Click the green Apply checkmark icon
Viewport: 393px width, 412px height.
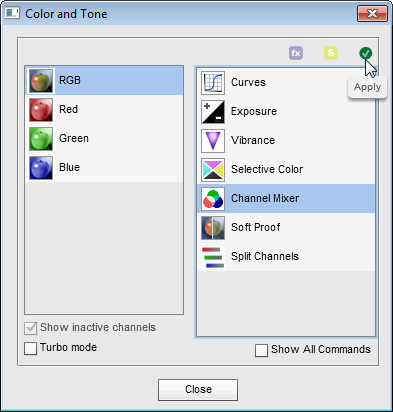click(366, 53)
